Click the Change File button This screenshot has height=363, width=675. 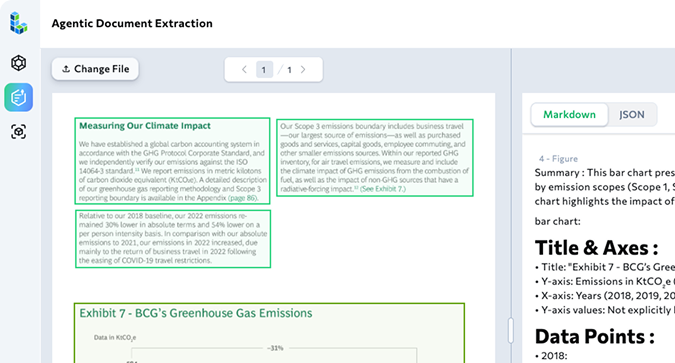tap(95, 69)
